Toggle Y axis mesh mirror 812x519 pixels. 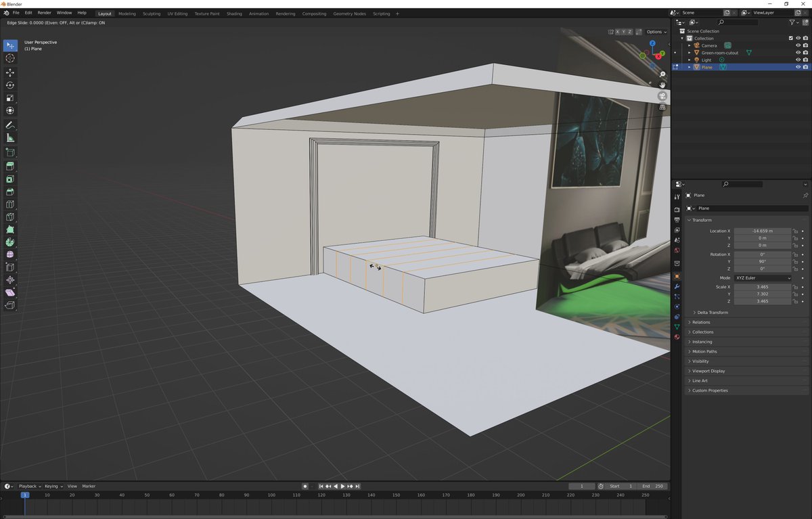624,32
